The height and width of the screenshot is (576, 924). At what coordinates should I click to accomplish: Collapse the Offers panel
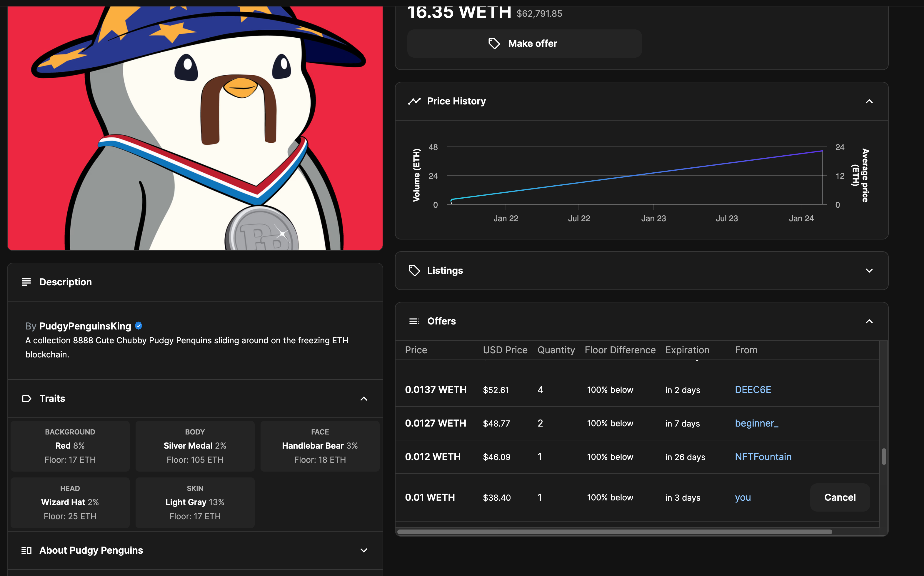869,321
